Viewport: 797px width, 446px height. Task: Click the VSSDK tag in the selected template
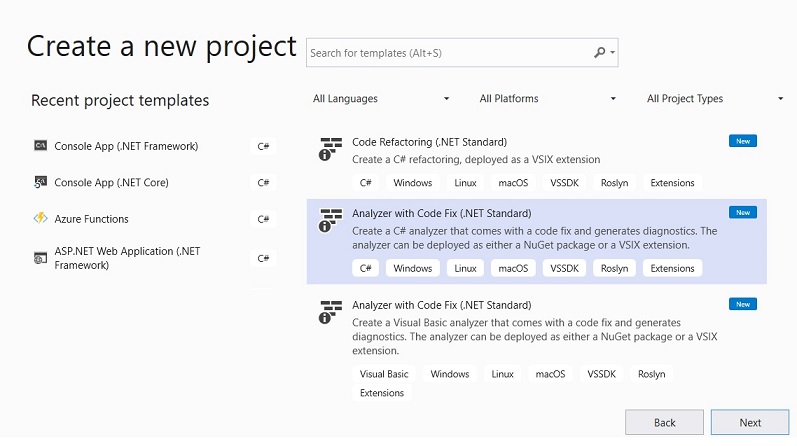tap(564, 268)
